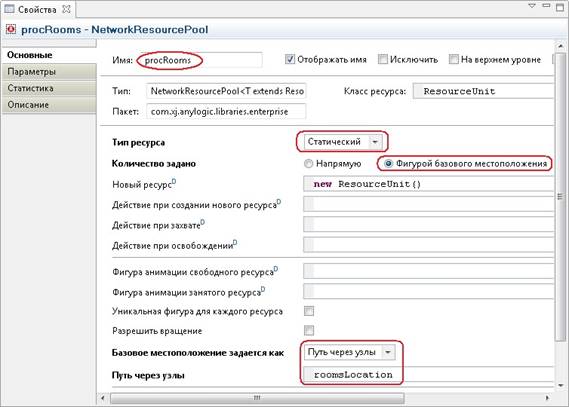Open Базовое местоположение задается как dropdown
Screen dimensions: 569x407
click(349, 352)
